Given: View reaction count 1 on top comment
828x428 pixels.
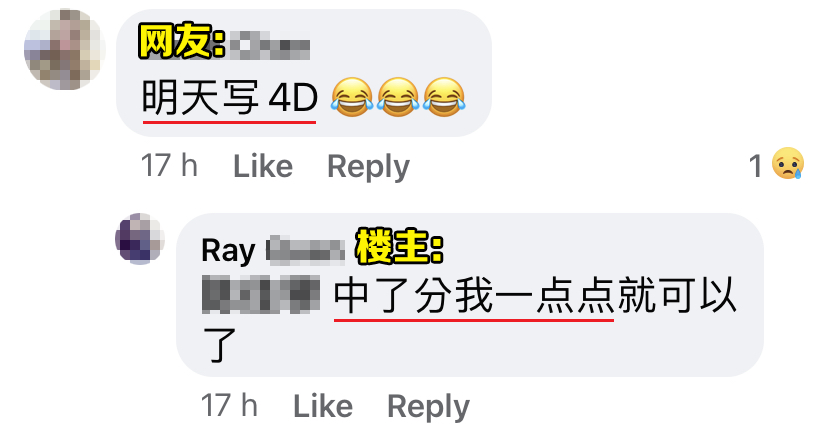Looking at the screenshot, I should 756,166.
